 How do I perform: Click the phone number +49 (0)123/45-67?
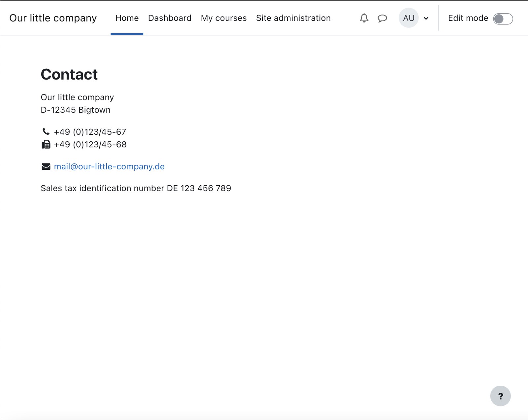pyautogui.click(x=90, y=132)
